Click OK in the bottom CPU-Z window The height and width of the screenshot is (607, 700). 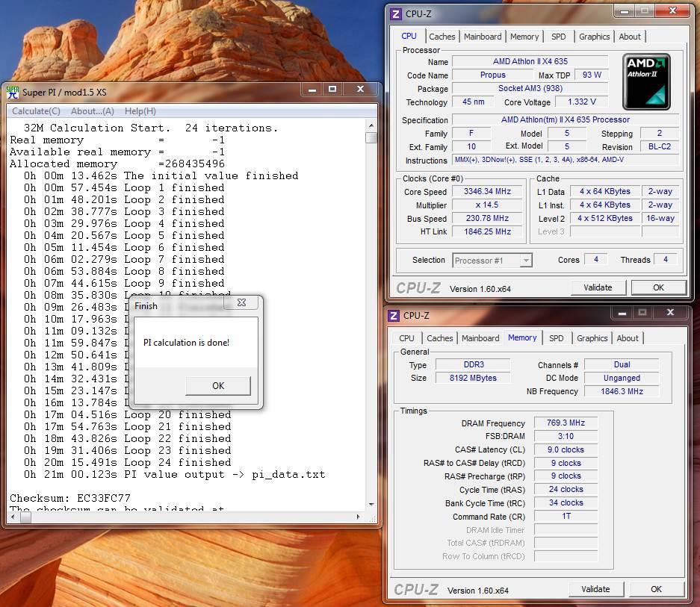[656, 589]
